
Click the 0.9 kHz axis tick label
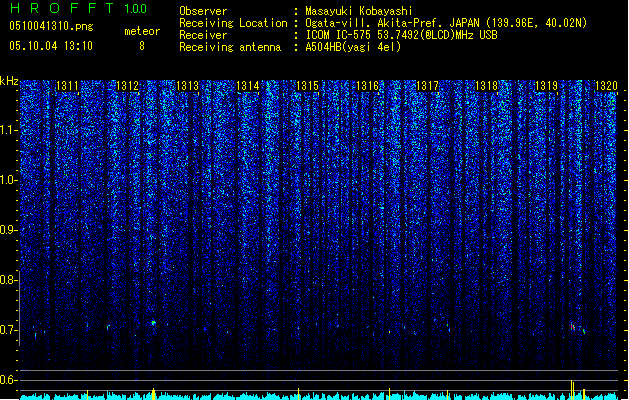8,230
